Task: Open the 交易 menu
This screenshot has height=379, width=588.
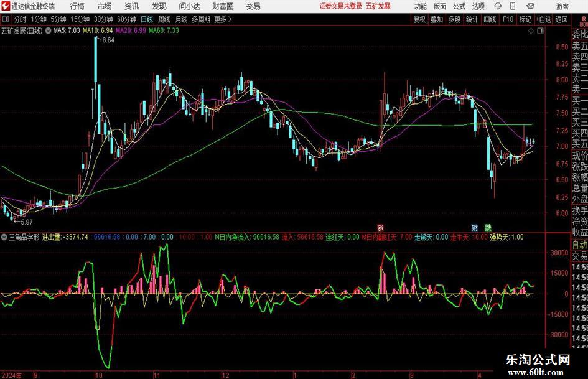Action: (x=253, y=6)
